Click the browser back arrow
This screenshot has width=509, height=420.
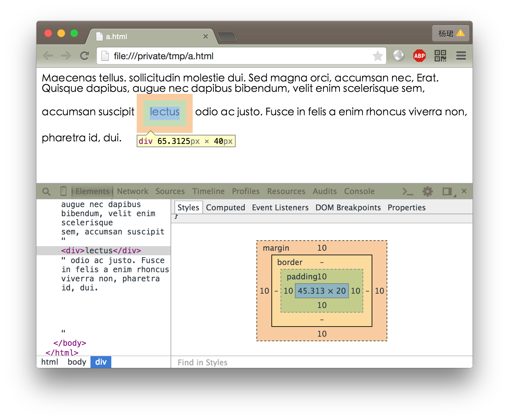point(48,56)
